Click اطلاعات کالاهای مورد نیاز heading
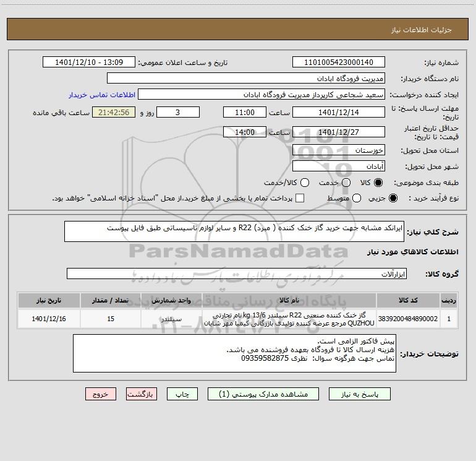This screenshot has height=461, width=476. coord(413,252)
